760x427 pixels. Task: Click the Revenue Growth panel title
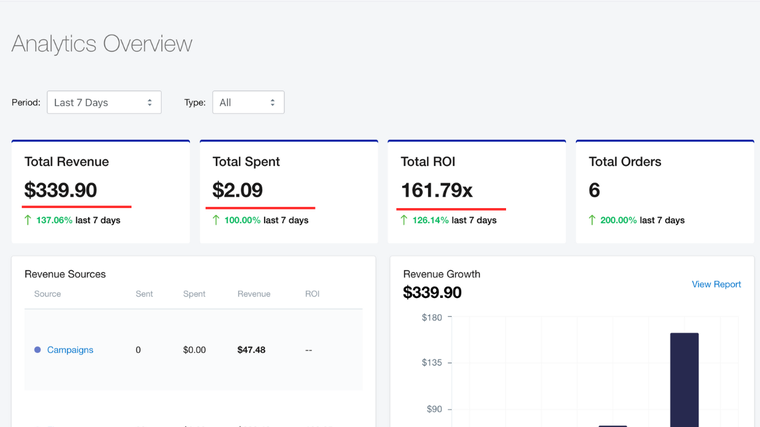tap(442, 274)
